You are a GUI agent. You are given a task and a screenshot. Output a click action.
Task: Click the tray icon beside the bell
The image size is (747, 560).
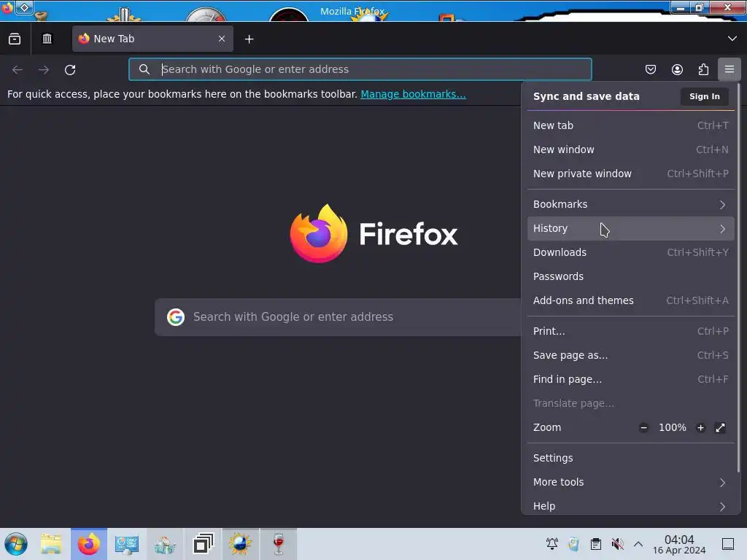[x=573, y=544]
